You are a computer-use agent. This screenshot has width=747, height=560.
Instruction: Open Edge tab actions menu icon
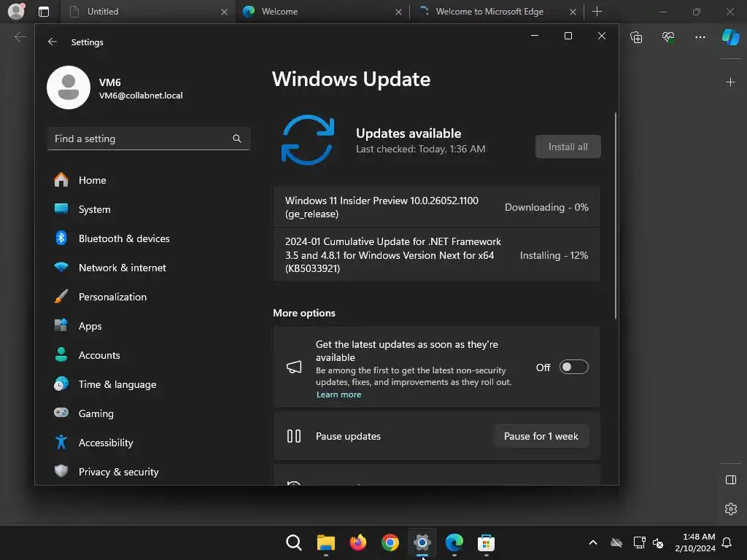[x=43, y=12]
